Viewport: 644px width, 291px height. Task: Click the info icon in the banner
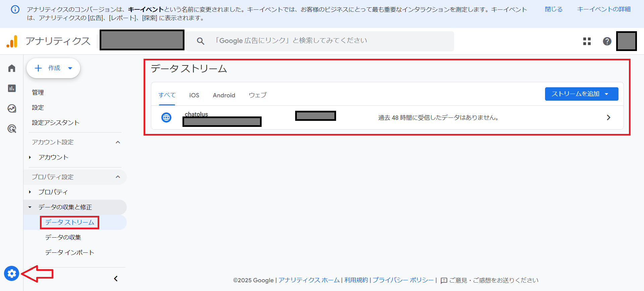15,9
